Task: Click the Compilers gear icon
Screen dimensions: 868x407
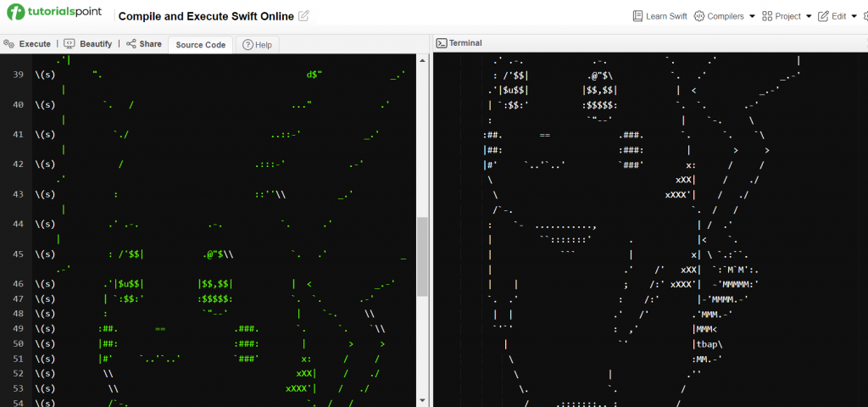Action: (698, 16)
